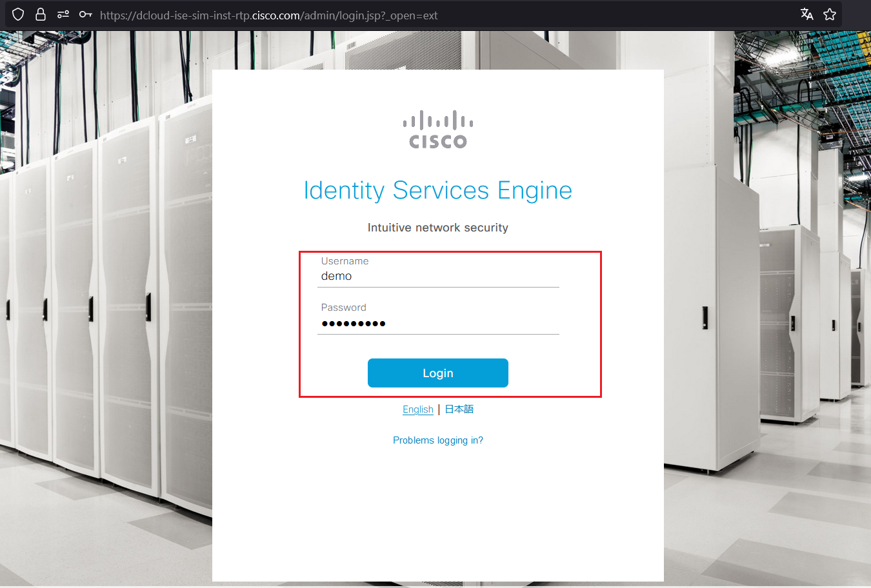Open the Problems logging in link
871x588 pixels.
438,440
